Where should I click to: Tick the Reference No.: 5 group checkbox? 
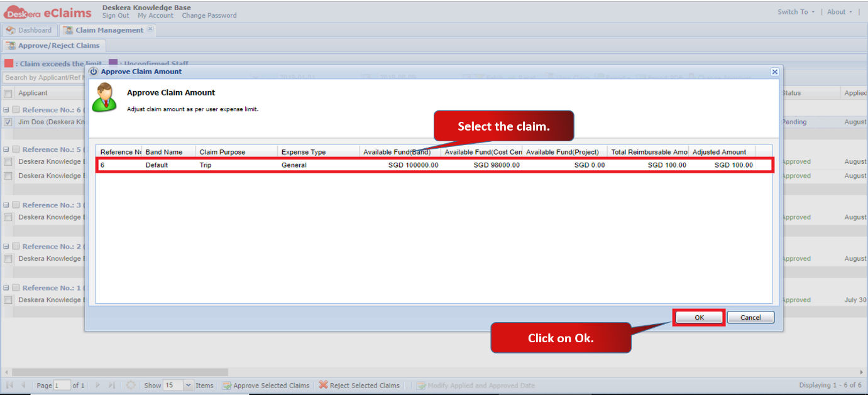(16, 149)
